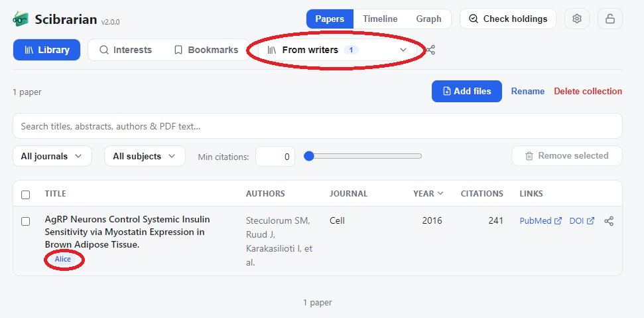Click the unlock padlock icon
Viewport: 644px width, 318px height.
[x=610, y=19]
